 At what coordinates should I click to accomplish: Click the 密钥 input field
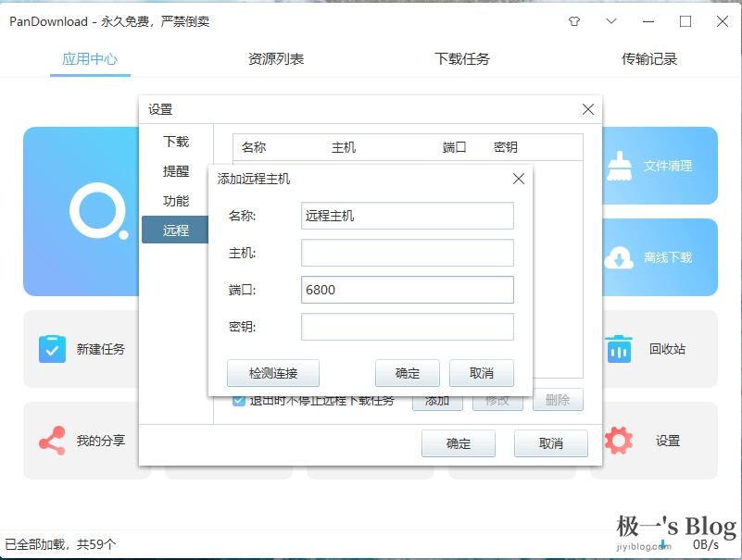[408, 327]
